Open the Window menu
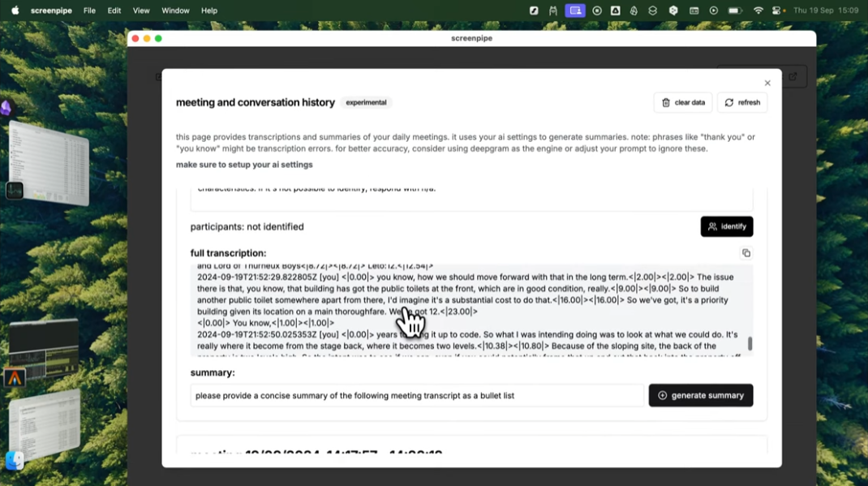Viewport: 868px width, 486px height. coord(175,11)
